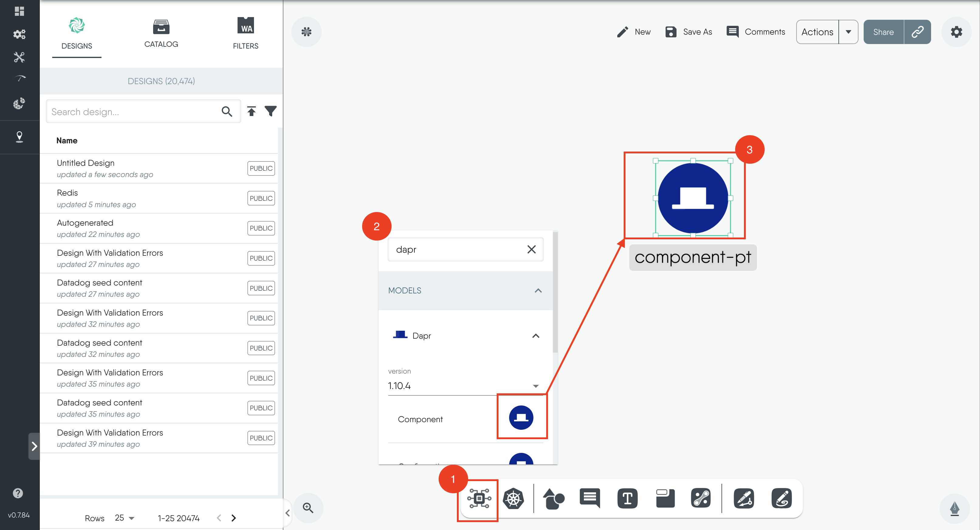Image resolution: width=980 pixels, height=530 pixels.
Task: Open the Dashboard from the left sidebar
Action: click(x=19, y=12)
